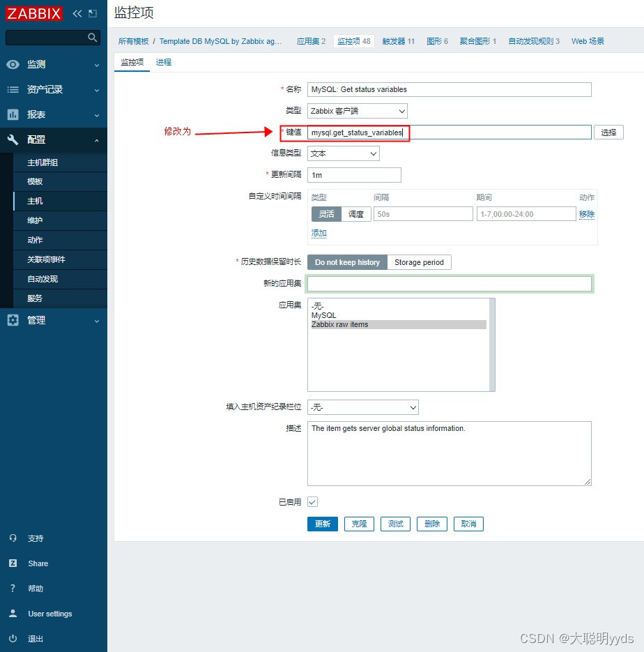This screenshot has width=644, height=652.
Task: Click 移除 for the custom interval
Action: click(x=587, y=214)
